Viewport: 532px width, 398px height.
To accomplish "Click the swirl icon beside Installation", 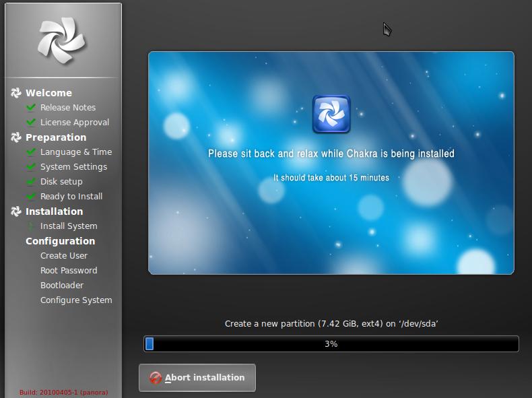I will click(16, 211).
